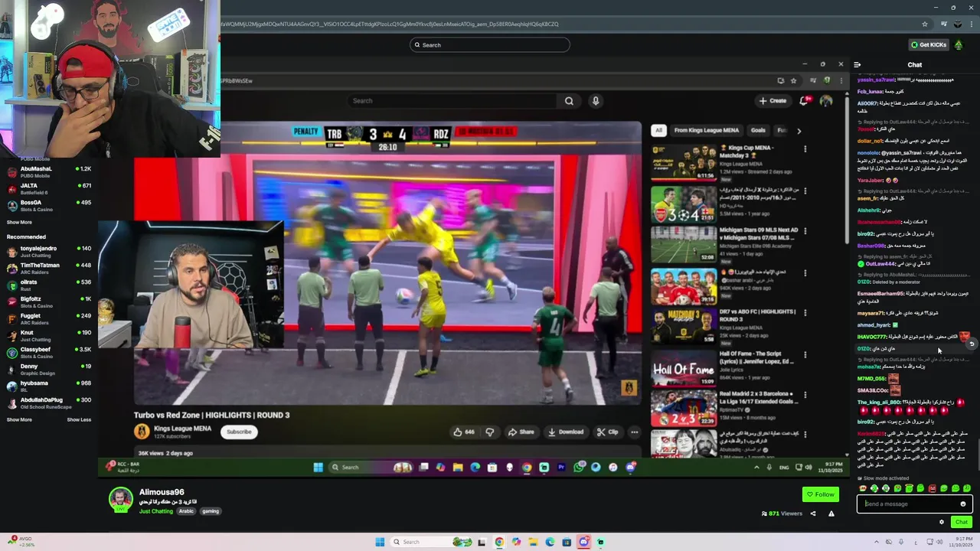
Task: Open options menu for Kings Cup MENA video
Action: (805, 149)
